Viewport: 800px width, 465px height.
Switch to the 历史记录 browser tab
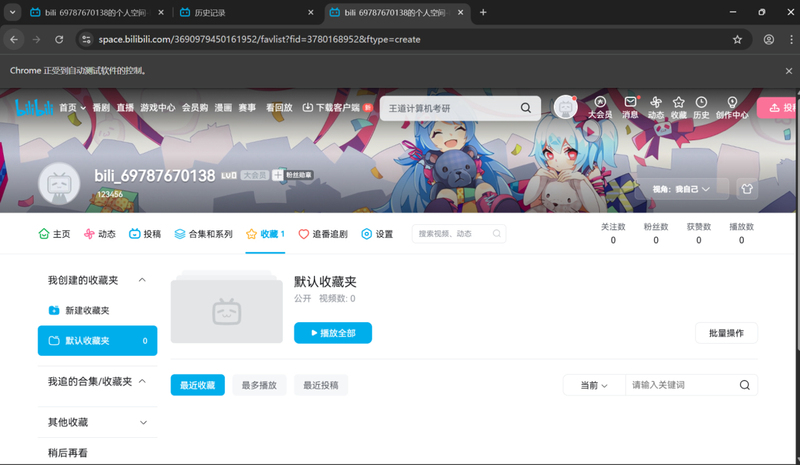pos(247,12)
